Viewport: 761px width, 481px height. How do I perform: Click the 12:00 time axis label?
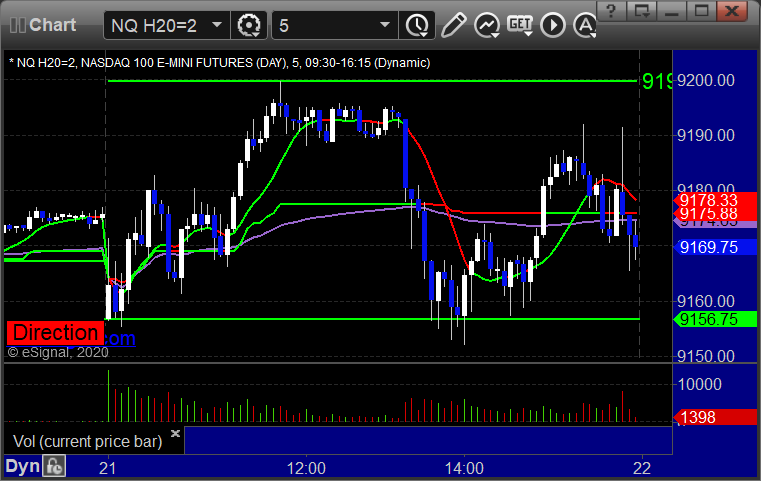(x=306, y=468)
